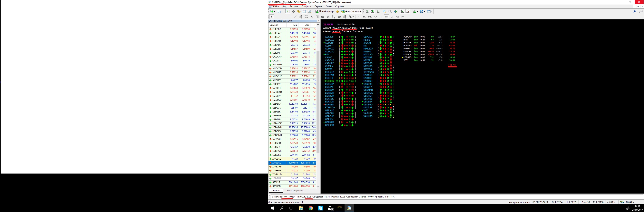Screen dimensions: 644x212
Task: Select the ellipse shape tool
Action: [x=339, y=17]
